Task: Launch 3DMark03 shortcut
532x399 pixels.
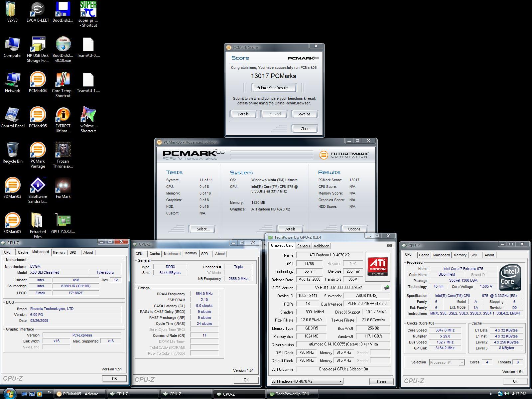Action: (12, 186)
